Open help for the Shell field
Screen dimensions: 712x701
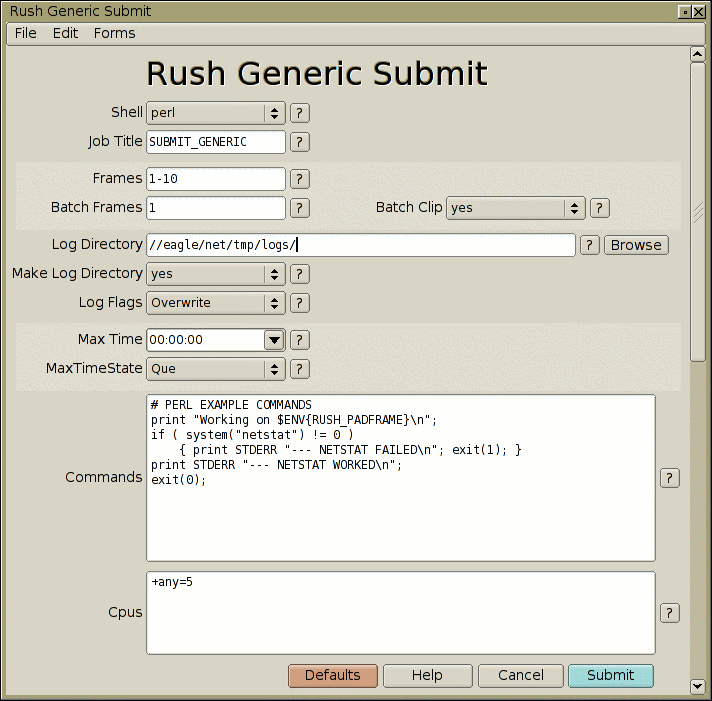pos(300,113)
